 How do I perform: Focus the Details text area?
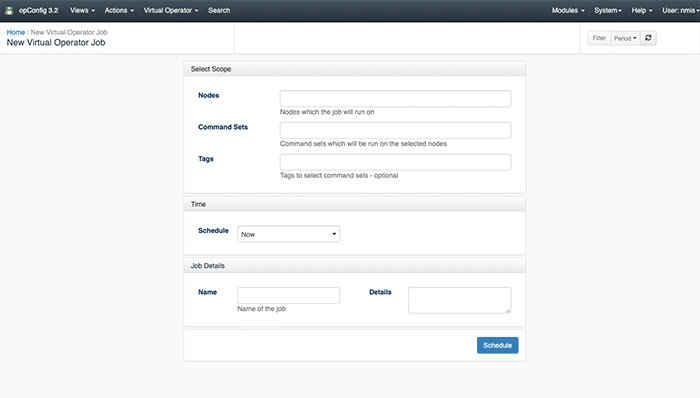coord(459,300)
